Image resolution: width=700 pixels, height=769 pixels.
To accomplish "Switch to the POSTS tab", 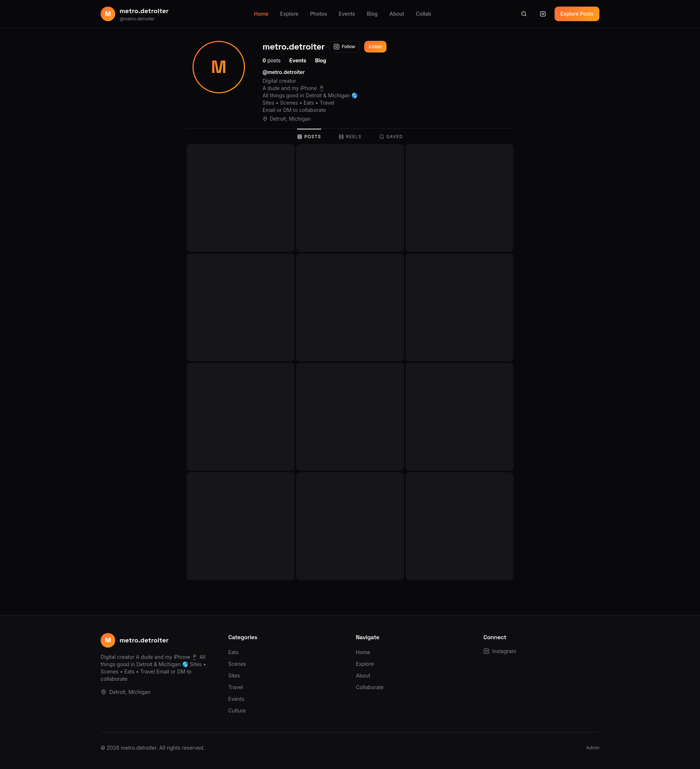I will click(x=309, y=137).
